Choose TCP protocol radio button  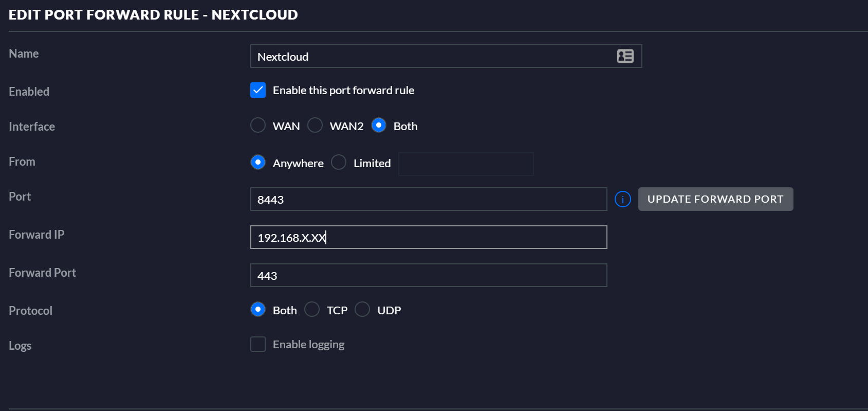312,310
